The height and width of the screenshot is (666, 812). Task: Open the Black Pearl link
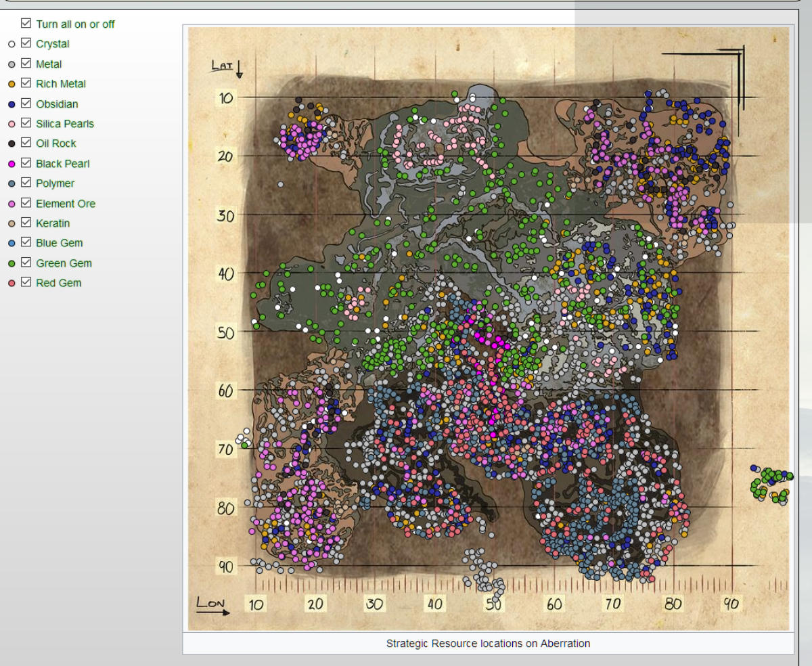63,164
